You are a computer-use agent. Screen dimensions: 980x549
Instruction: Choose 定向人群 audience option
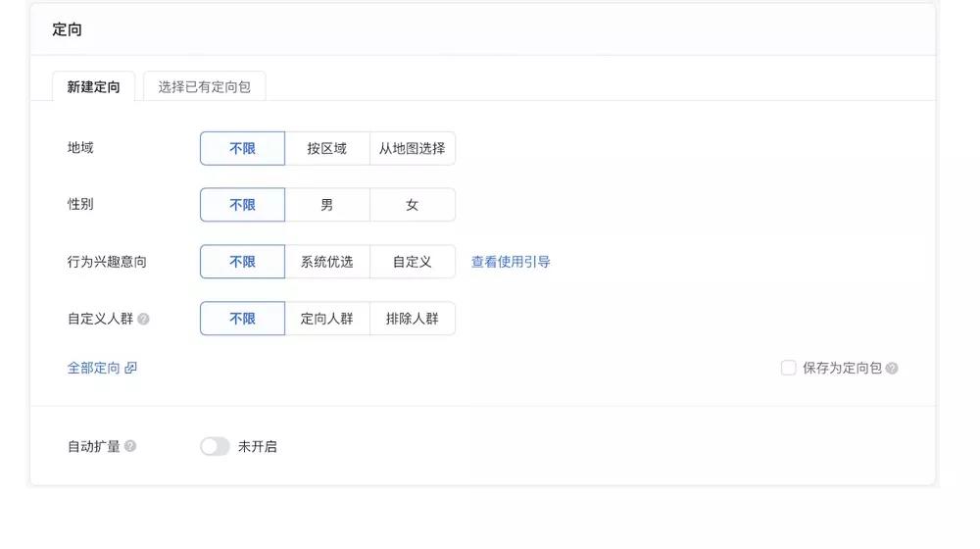[x=327, y=319]
